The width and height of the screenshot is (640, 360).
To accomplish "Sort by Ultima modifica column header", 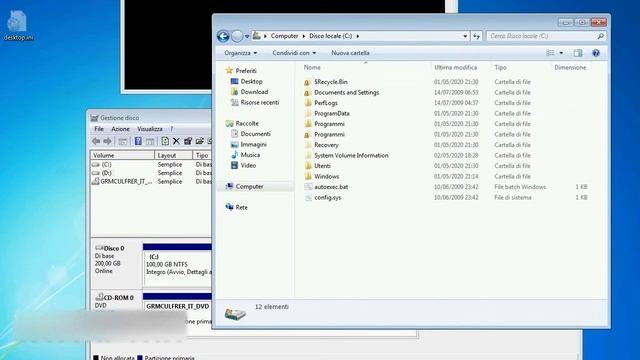I will [456, 67].
